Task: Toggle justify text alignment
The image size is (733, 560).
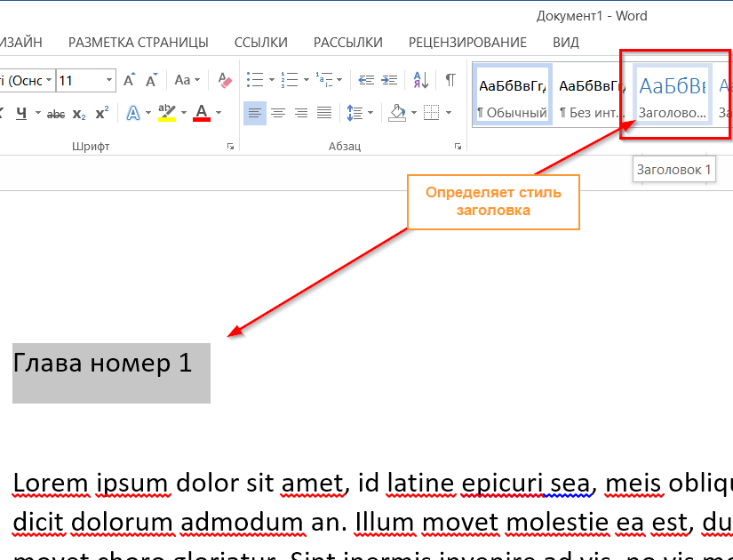Action: click(324, 113)
